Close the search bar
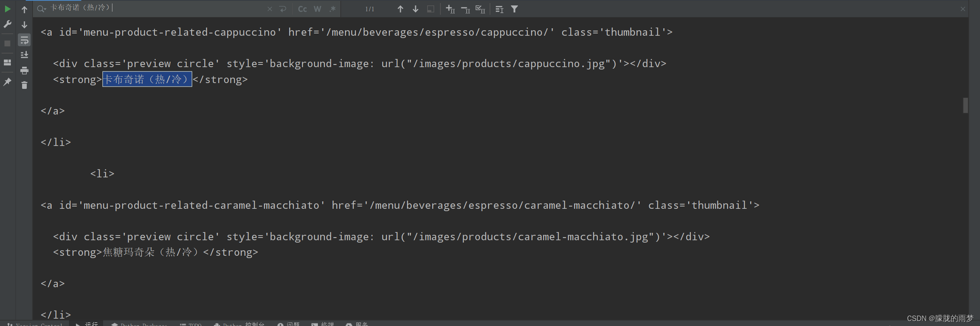 pos(963,9)
